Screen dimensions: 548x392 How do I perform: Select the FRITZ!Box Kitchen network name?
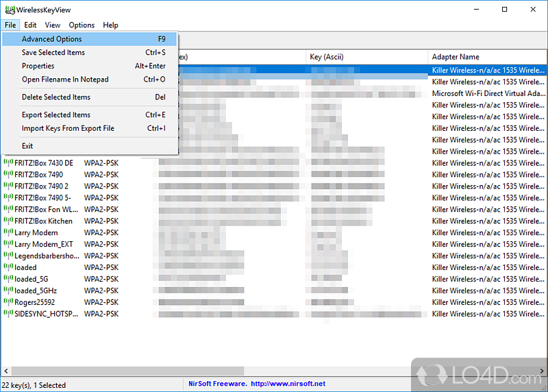coord(43,221)
